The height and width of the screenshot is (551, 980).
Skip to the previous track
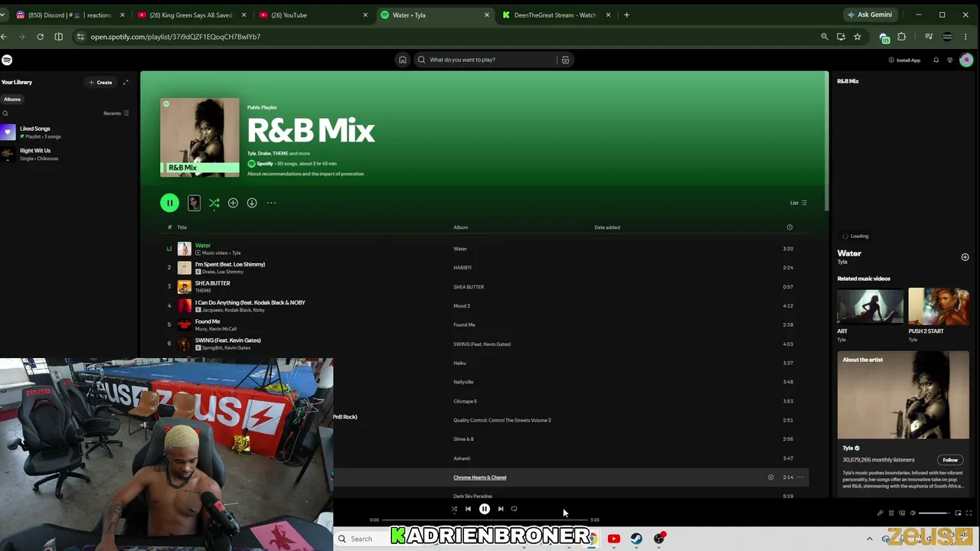(x=468, y=509)
